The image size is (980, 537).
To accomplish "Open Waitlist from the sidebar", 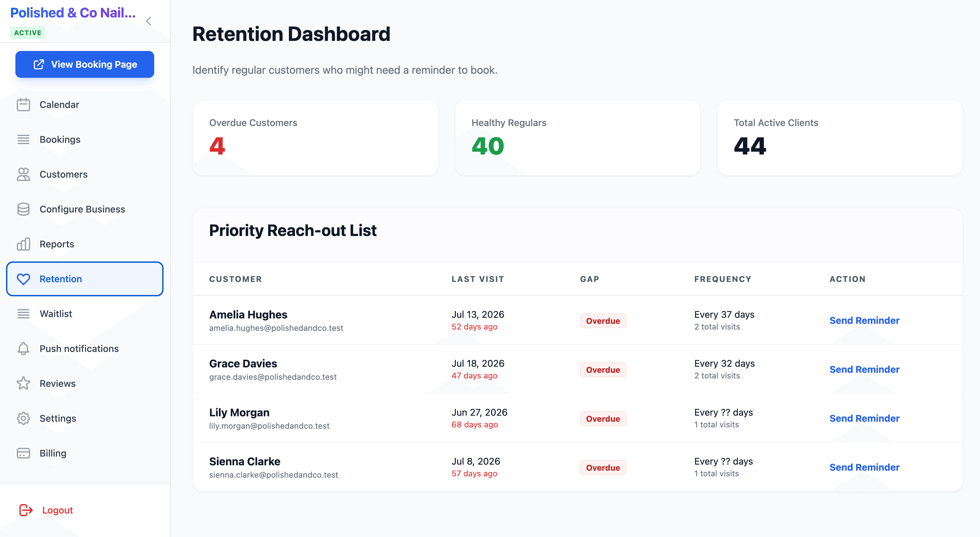I will [85, 314].
